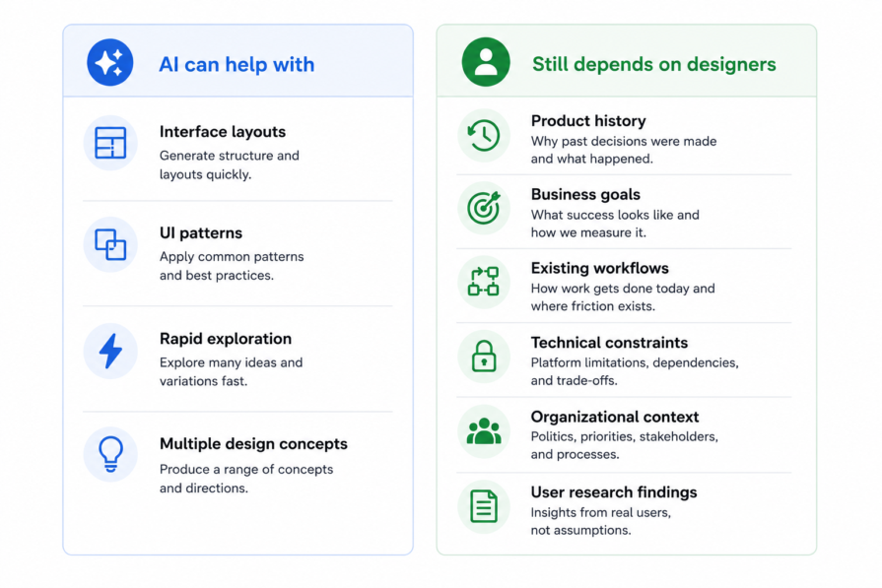Click the 'Business goals' title
This screenshot has height=588, width=882.
[x=585, y=194]
